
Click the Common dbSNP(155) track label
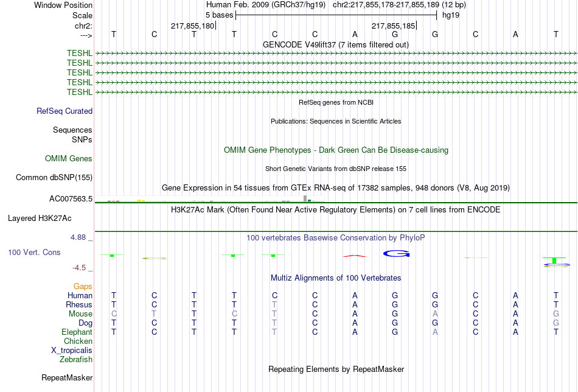click(x=54, y=177)
